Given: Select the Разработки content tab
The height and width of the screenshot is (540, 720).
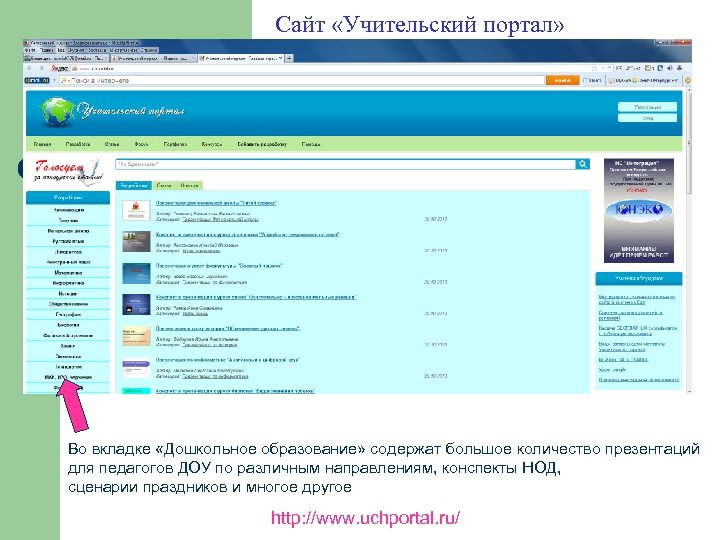Looking at the screenshot, I should pyautogui.click(x=134, y=186).
